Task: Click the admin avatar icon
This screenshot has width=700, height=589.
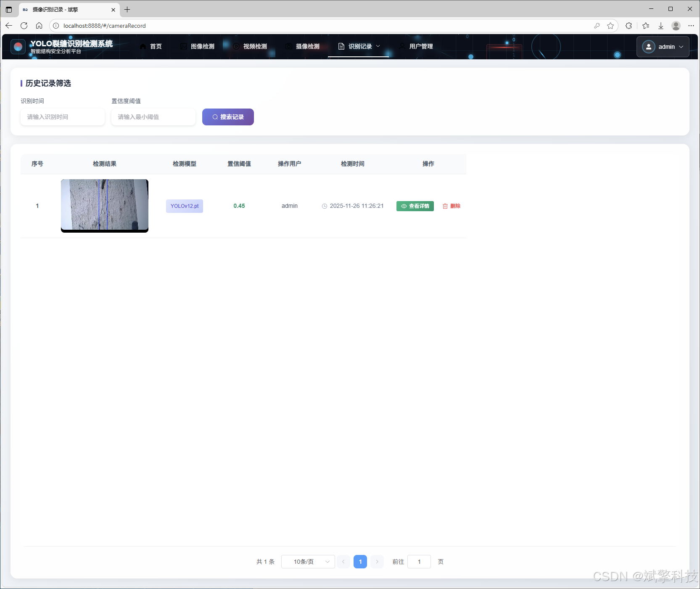Action: 649,47
